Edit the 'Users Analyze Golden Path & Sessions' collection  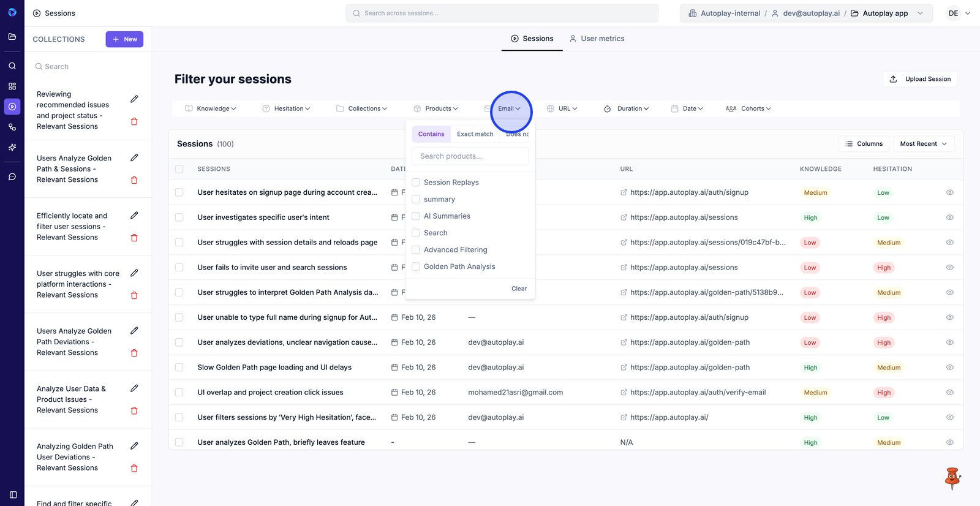(x=134, y=158)
